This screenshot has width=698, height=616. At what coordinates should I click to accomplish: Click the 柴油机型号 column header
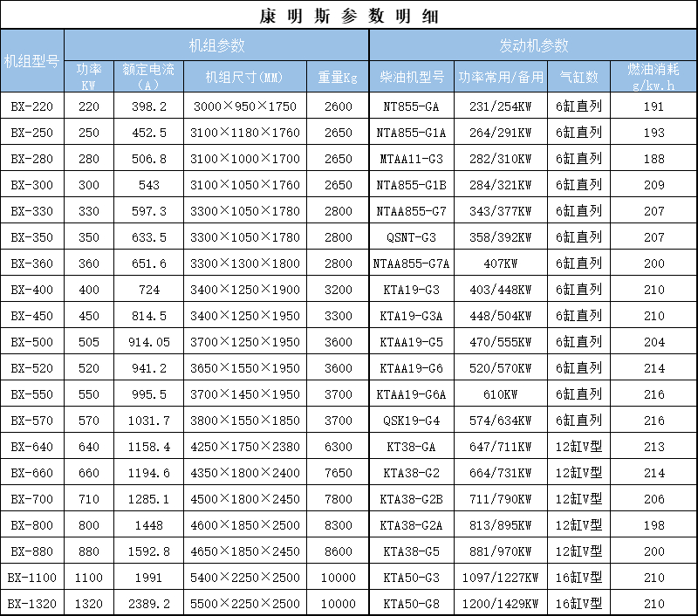[412, 77]
